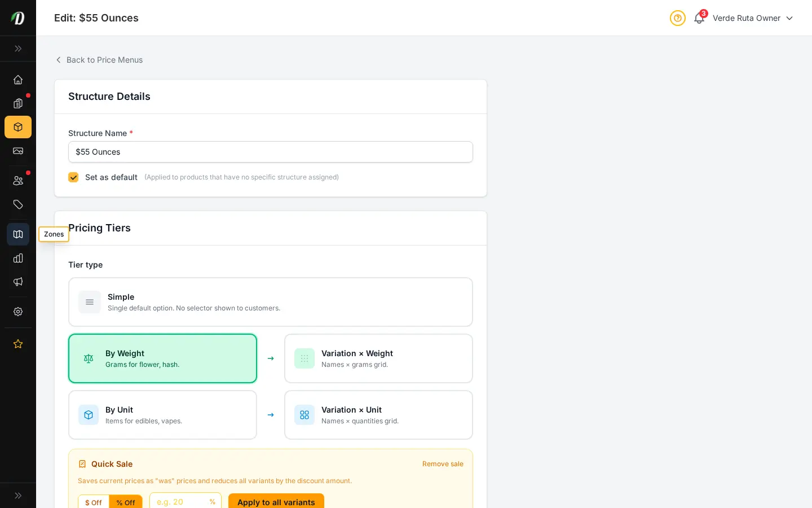This screenshot has width=812, height=508.
Task: Click the Apply to all variants button
Action: [276, 502]
